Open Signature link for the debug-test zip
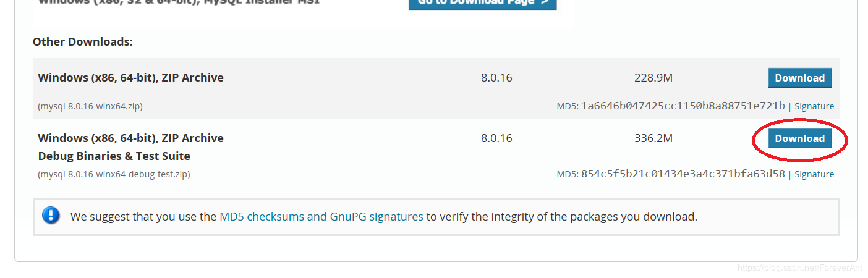Screen dimensions: 868x278 (814, 174)
